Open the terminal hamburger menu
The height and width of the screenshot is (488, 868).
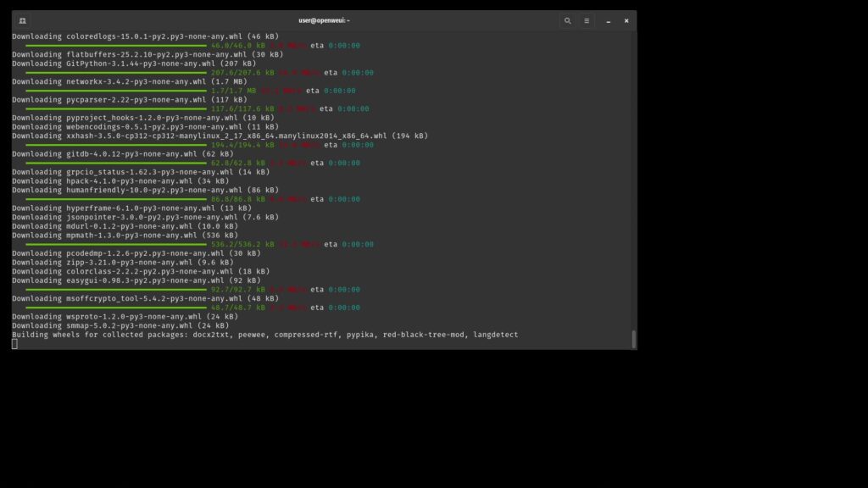point(587,20)
